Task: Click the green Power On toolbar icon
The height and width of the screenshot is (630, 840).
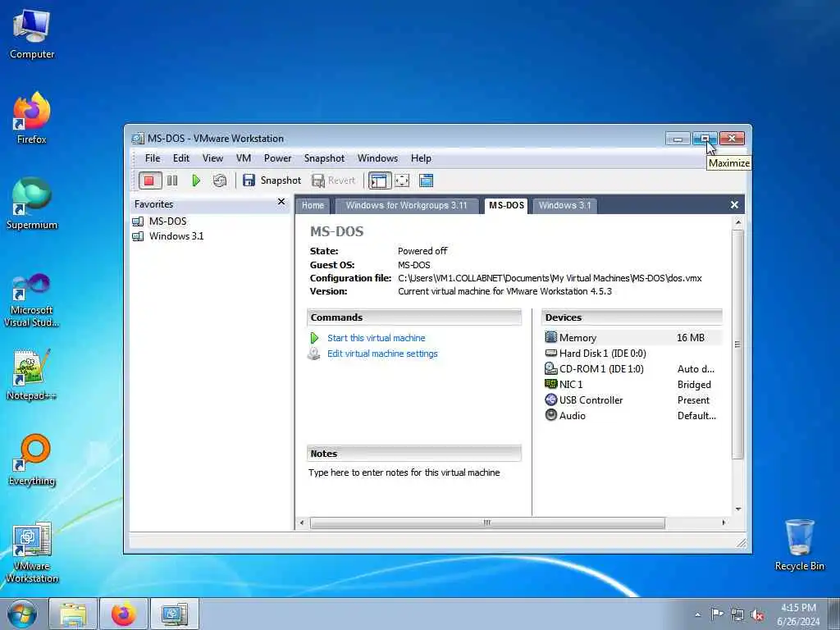Action: pyautogui.click(x=196, y=180)
